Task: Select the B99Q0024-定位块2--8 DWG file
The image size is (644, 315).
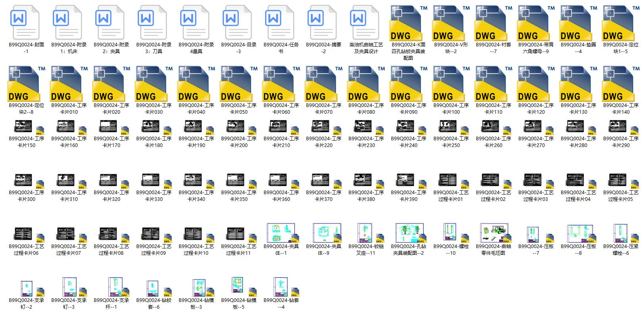Action: (26, 83)
